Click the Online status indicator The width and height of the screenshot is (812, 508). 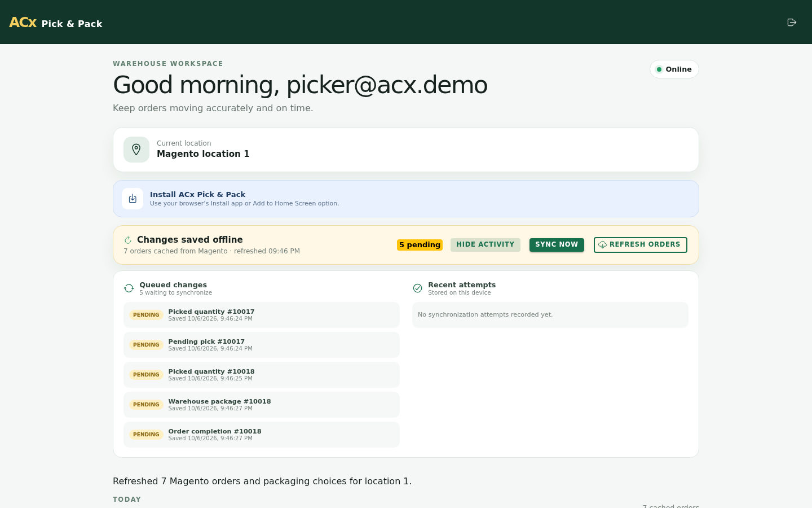(x=674, y=69)
